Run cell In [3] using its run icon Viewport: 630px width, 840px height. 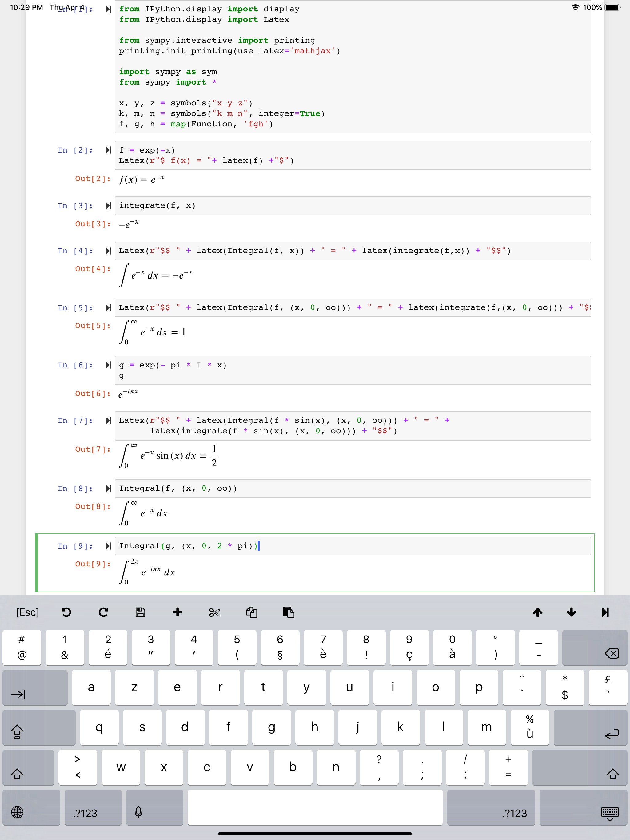pos(108,205)
